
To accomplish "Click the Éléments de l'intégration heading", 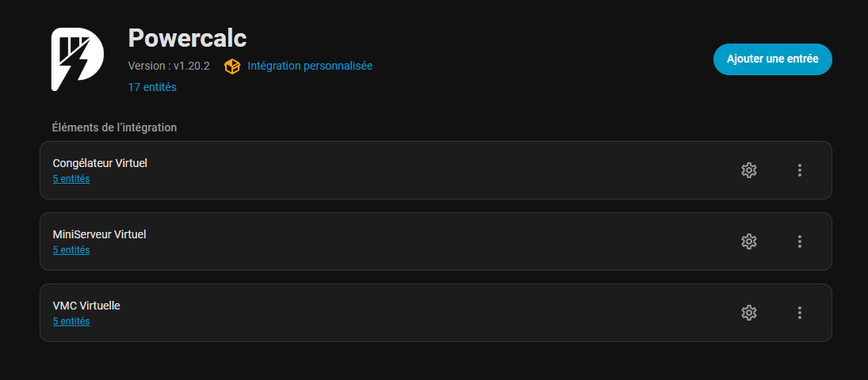I will 114,127.
